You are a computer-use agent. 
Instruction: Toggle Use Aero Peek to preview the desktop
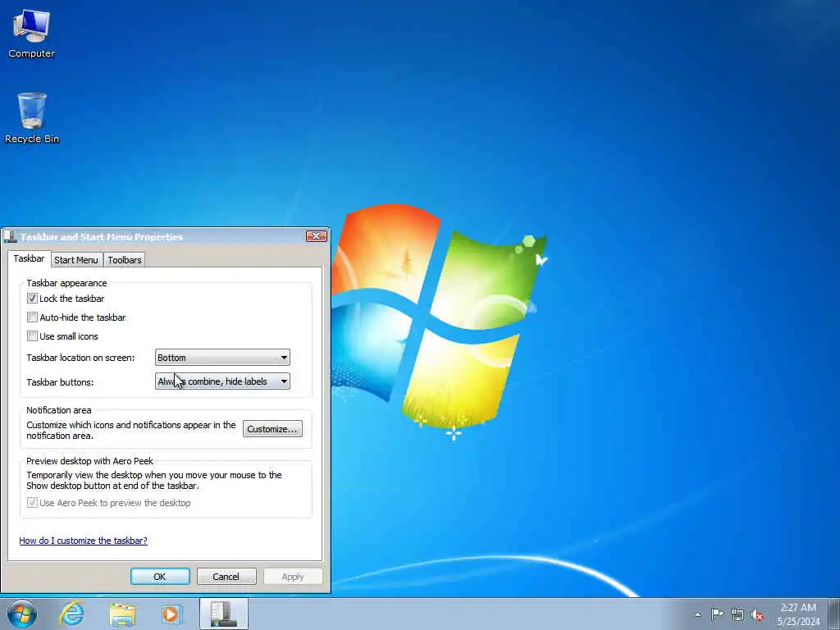32,503
